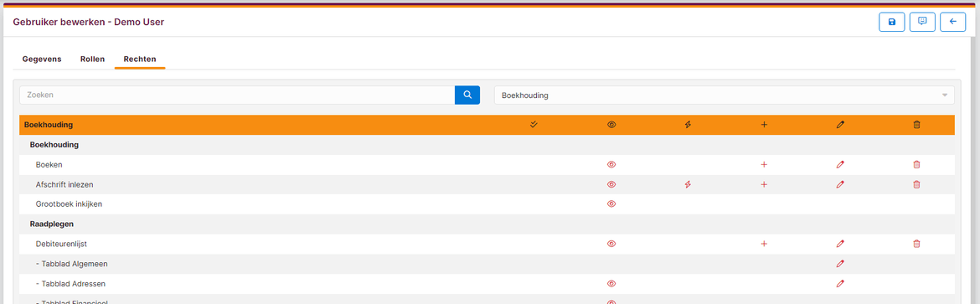Select all rights with double-check header icon
Viewport: 980px width, 304px height.
[x=533, y=125]
